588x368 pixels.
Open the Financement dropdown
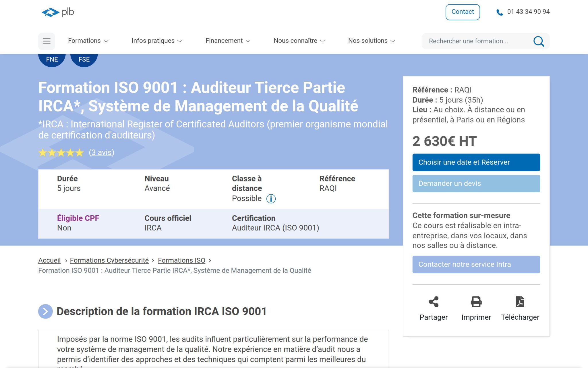click(x=228, y=41)
